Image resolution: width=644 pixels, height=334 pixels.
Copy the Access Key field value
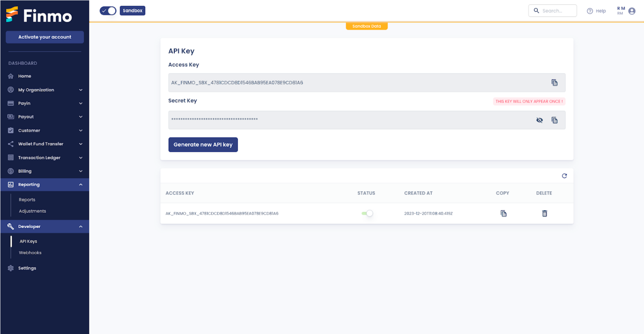point(554,83)
